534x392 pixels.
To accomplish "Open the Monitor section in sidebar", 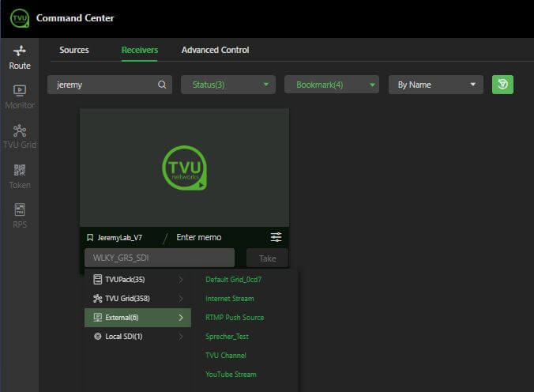I will [x=20, y=97].
